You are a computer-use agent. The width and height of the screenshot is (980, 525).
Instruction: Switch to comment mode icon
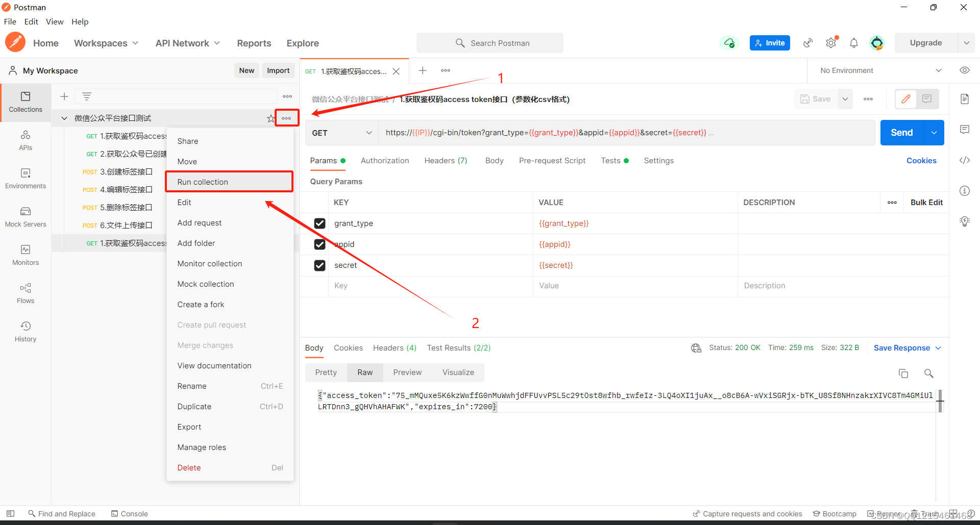click(927, 99)
